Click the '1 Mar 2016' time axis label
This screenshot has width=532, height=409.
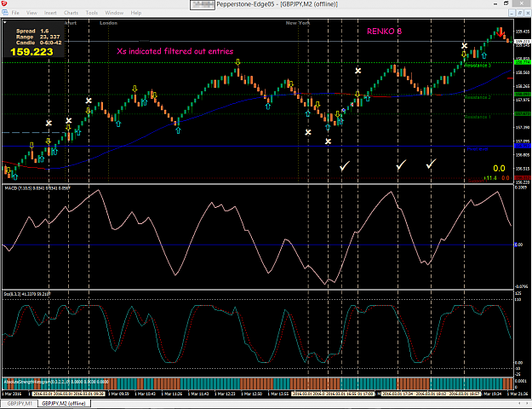(12, 394)
